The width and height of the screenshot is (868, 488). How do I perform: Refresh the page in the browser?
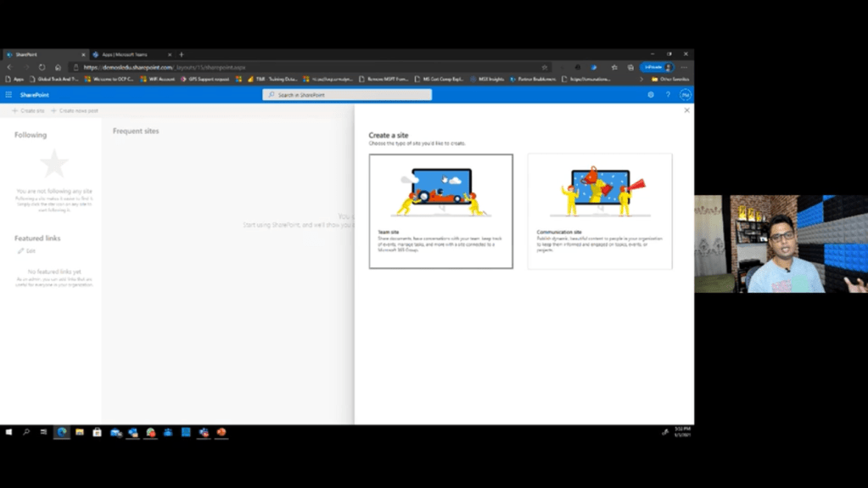pos(42,67)
